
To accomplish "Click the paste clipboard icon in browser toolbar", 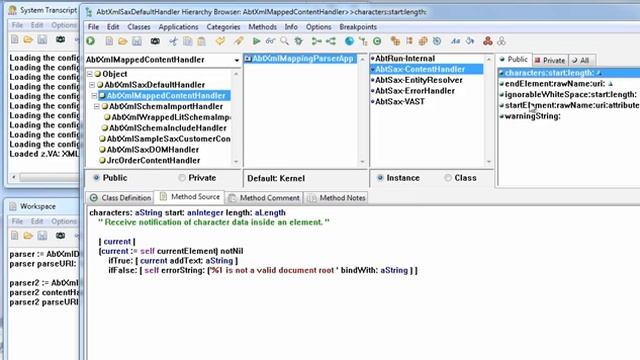I will (x=201, y=41).
